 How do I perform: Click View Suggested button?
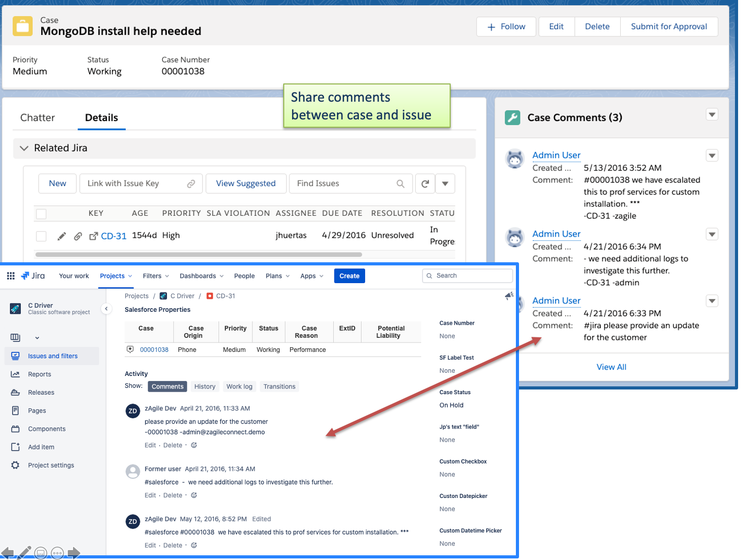246,184
